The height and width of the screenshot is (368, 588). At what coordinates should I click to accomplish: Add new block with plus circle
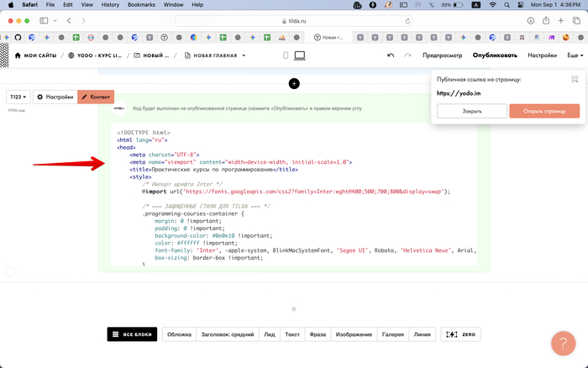(x=294, y=83)
